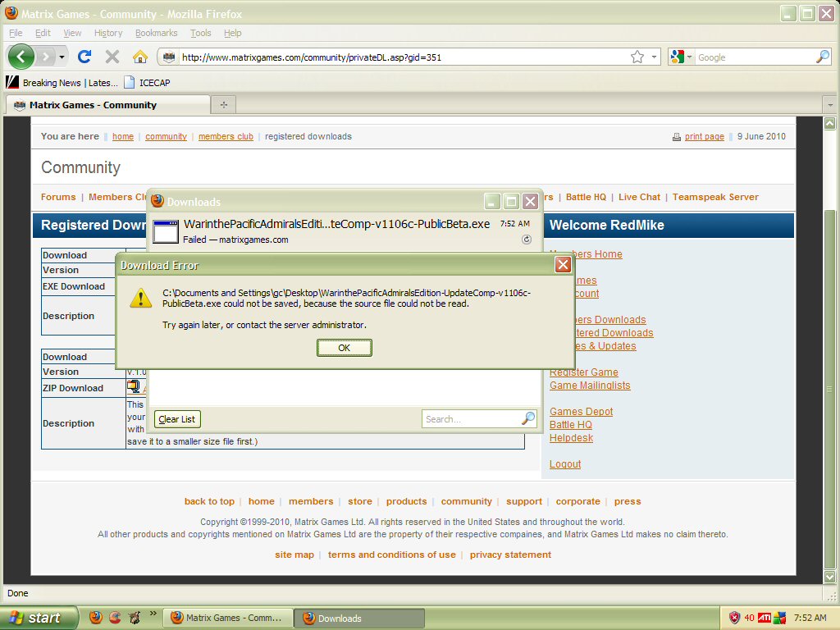
Task: Open the Edit menu
Action: click(x=43, y=33)
